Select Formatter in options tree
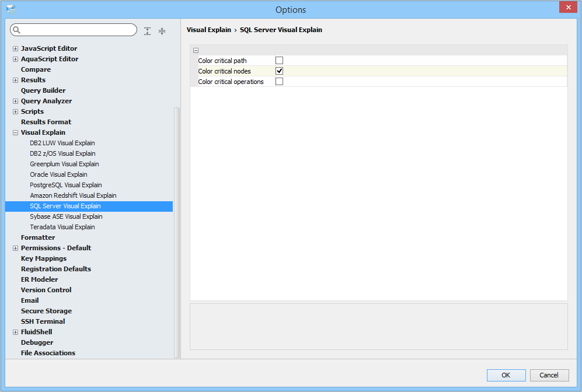 tap(38, 237)
